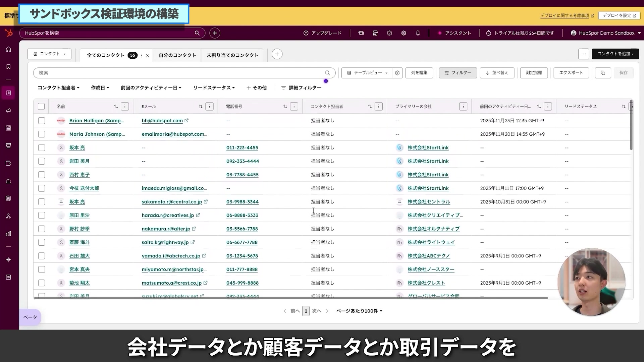Open the Reporting bar chart icon in sidebar
Viewport: 644px width, 362px height.
point(8,234)
